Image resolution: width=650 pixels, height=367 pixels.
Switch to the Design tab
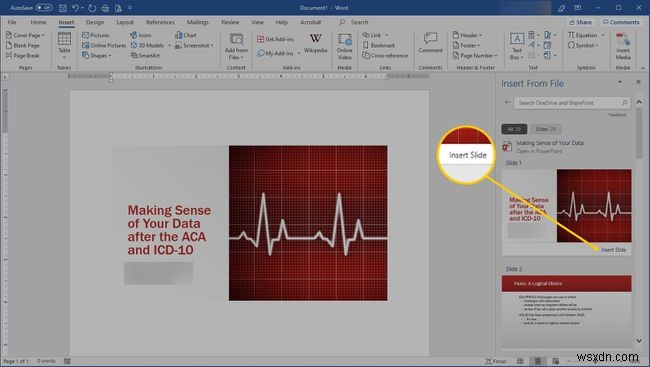point(95,22)
